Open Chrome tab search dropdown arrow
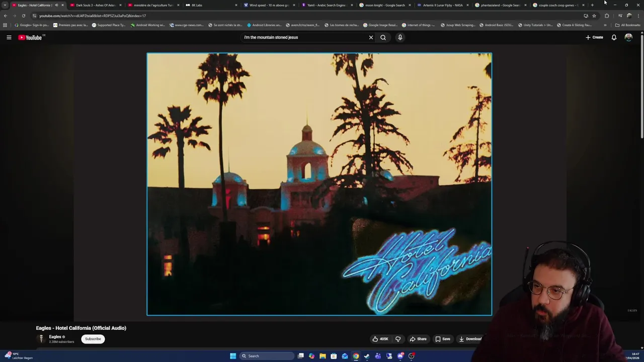The width and height of the screenshot is (644, 362). (5, 5)
